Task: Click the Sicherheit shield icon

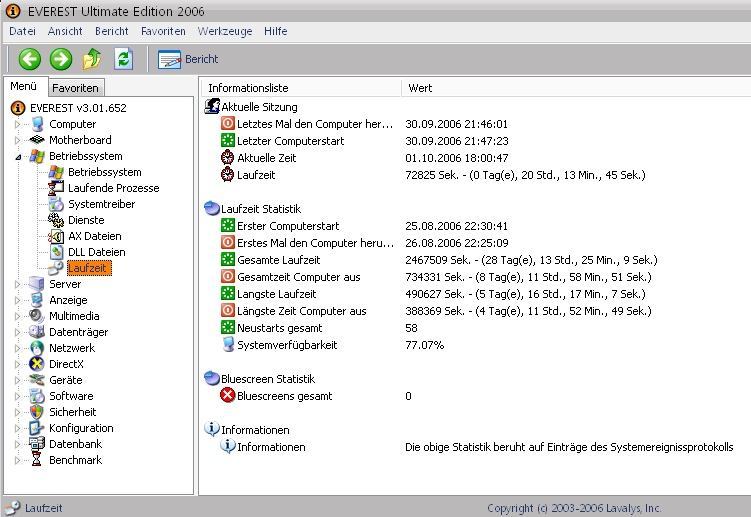Action: coord(36,412)
